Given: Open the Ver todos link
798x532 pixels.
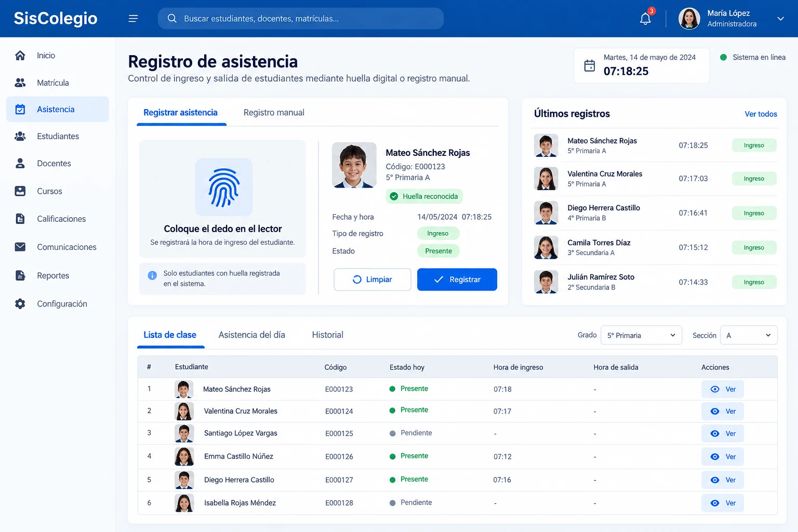Looking at the screenshot, I should 761,114.
